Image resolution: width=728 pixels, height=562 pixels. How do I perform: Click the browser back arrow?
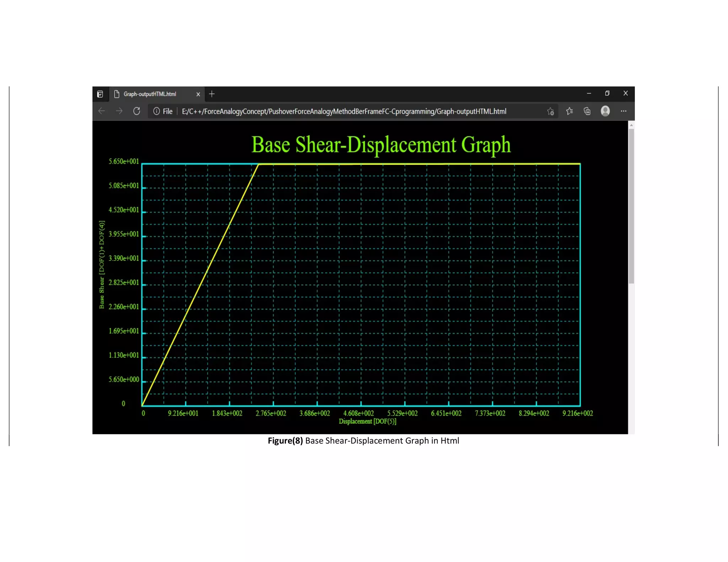click(102, 111)
